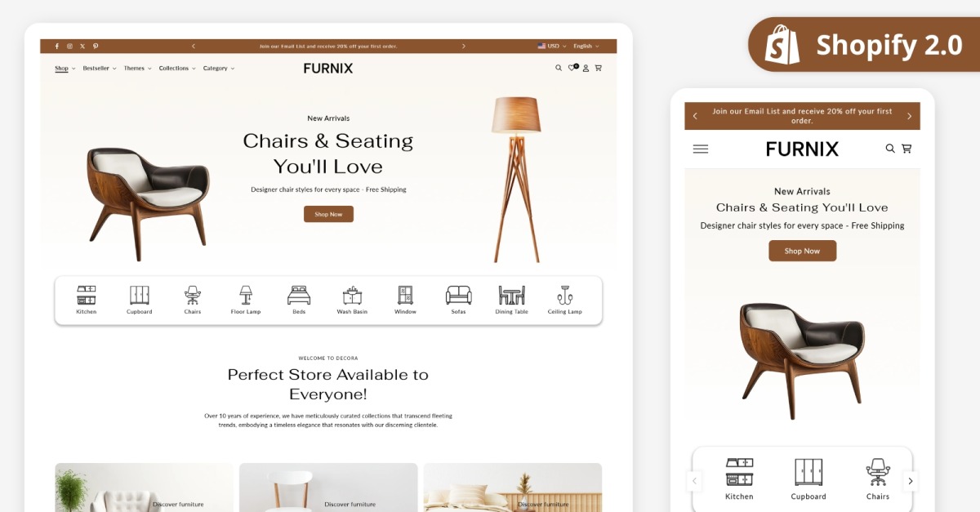The height and width of the screenshot is (512, 980).
Task: Open the search icon in desktop header
Action: pyautogui.click(x=559, y=69)
